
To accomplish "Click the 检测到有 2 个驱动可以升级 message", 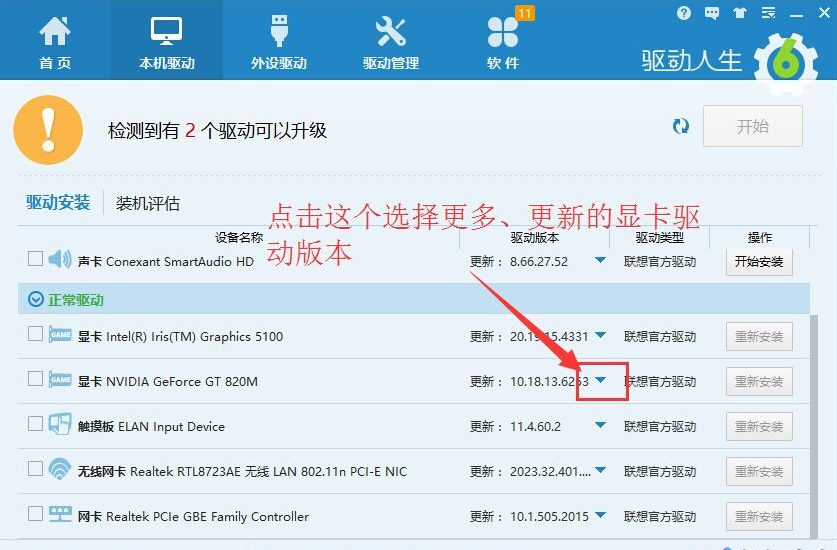I will pos(217,130).
